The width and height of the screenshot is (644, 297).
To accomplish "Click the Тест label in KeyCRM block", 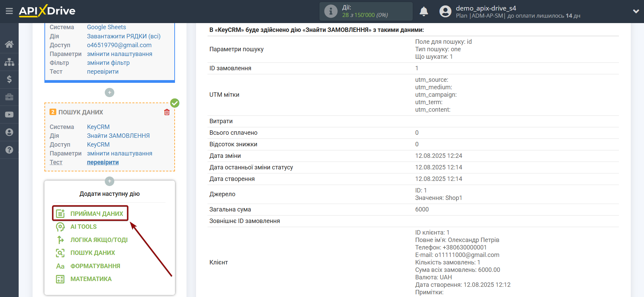I will 56,162.
